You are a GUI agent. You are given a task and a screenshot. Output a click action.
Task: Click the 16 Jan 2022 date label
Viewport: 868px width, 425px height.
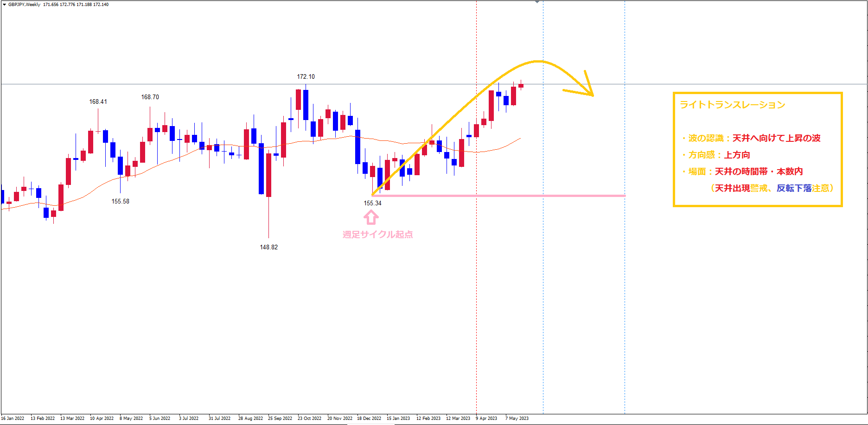(13, 419)
